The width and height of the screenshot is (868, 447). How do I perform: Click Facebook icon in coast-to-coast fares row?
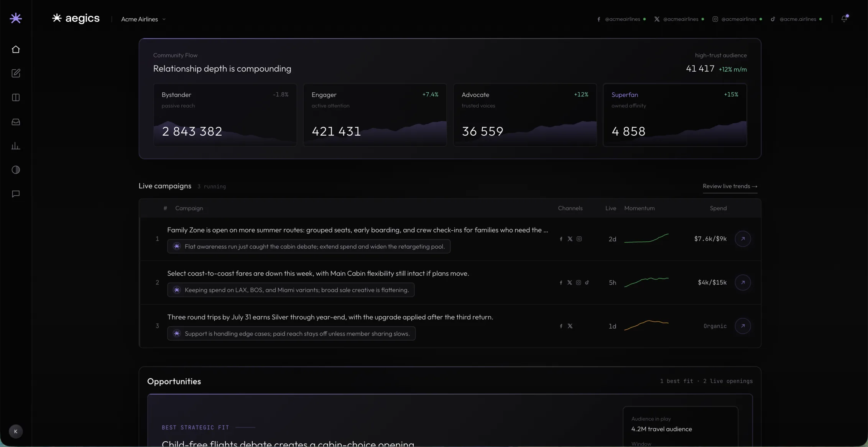coord(561,283)
